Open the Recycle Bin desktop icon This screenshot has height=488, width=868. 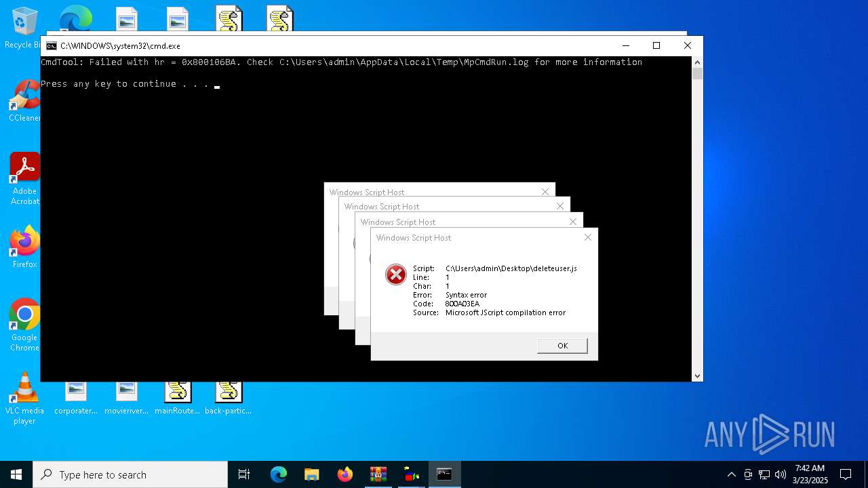[23, 27]
